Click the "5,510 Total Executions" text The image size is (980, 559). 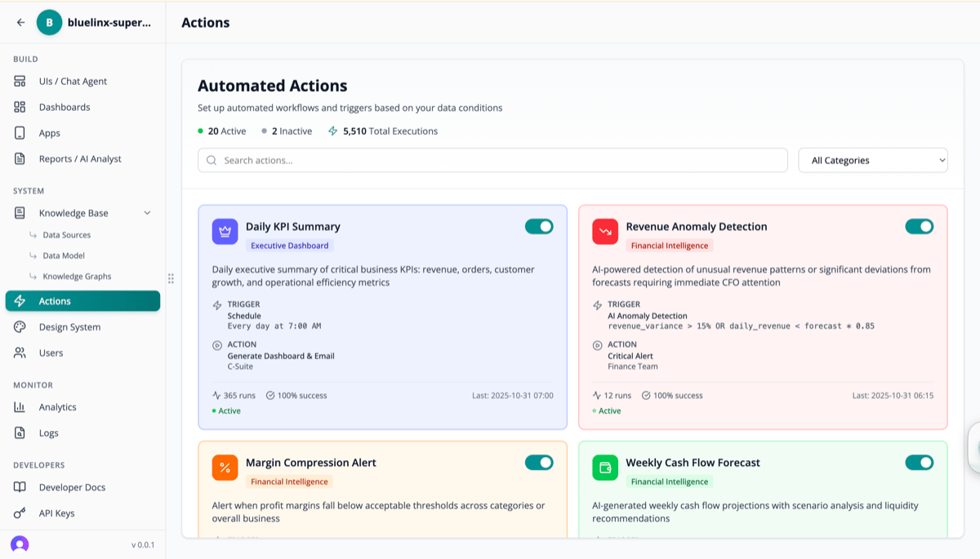(x=390, y=131)
